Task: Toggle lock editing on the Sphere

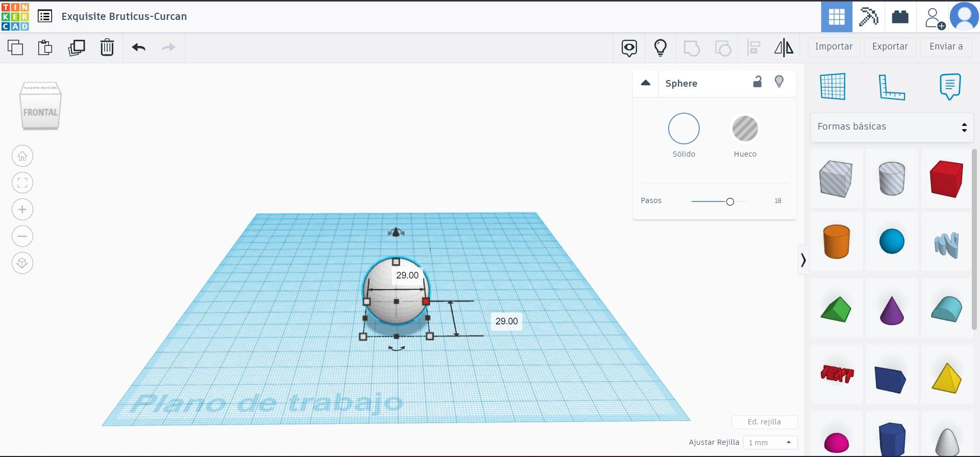Action: [x=757, y=82]
